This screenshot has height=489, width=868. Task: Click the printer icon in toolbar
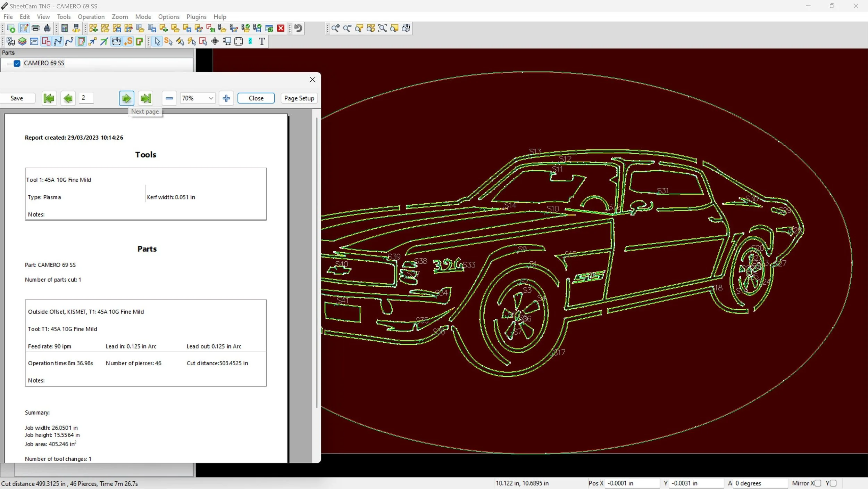click(x=36, y=28)
